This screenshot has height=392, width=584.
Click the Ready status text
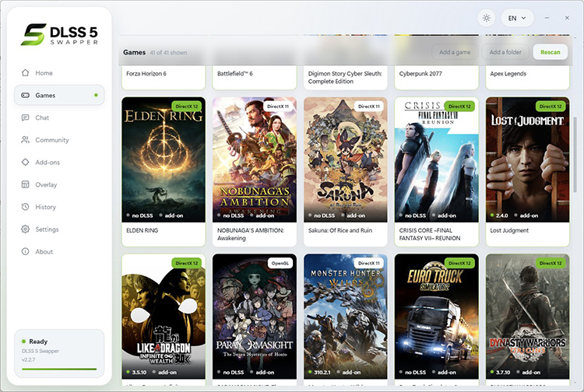38,341
